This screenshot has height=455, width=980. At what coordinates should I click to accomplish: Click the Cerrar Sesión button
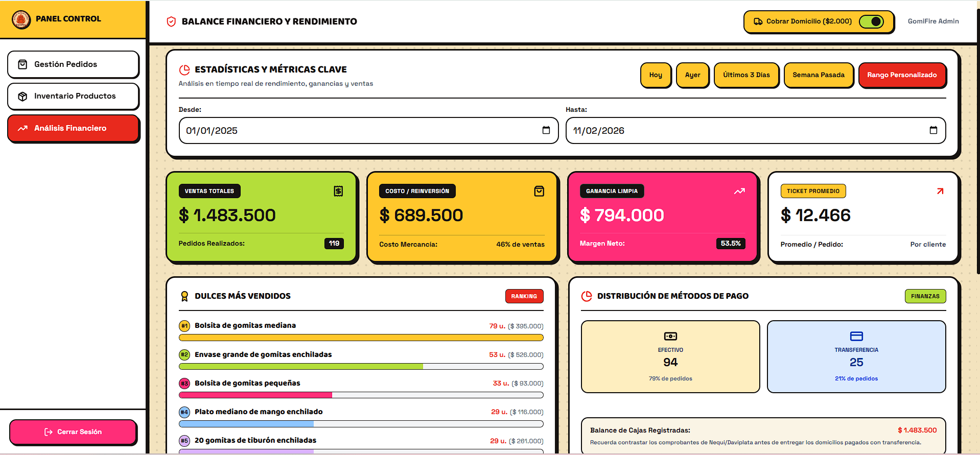[73, 432]
